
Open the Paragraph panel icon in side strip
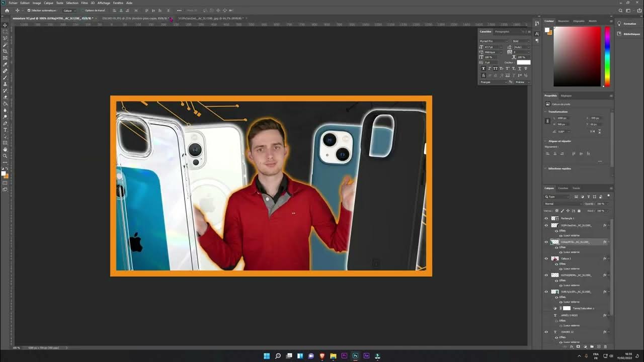coord(537,40)
